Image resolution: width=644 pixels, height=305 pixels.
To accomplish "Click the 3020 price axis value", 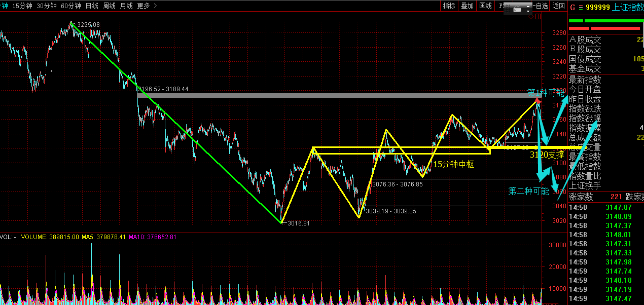I will pos(559,221).
